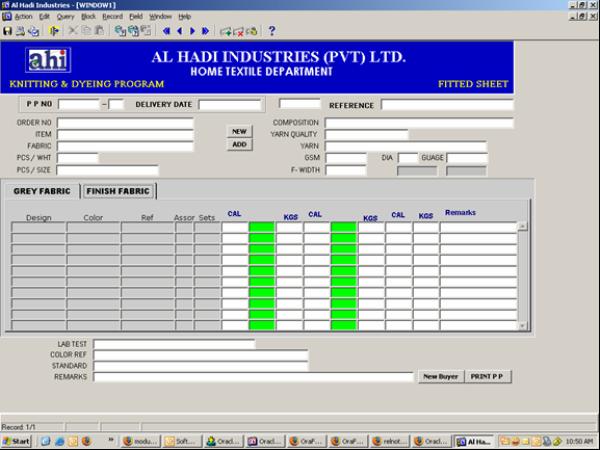Image resolution: width=600 pixels, height=450 pixels.
Task: Click the first Remarks cell in grid
Action: coord(479,227)
